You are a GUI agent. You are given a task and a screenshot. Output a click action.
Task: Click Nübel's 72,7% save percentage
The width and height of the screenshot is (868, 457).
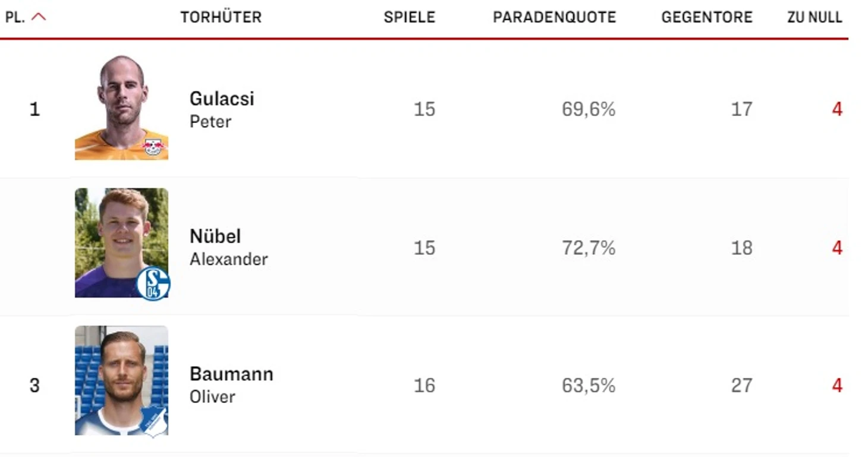589,248
